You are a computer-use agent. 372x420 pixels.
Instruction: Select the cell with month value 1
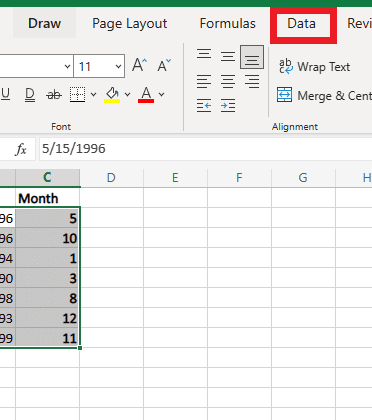(47, 258)
